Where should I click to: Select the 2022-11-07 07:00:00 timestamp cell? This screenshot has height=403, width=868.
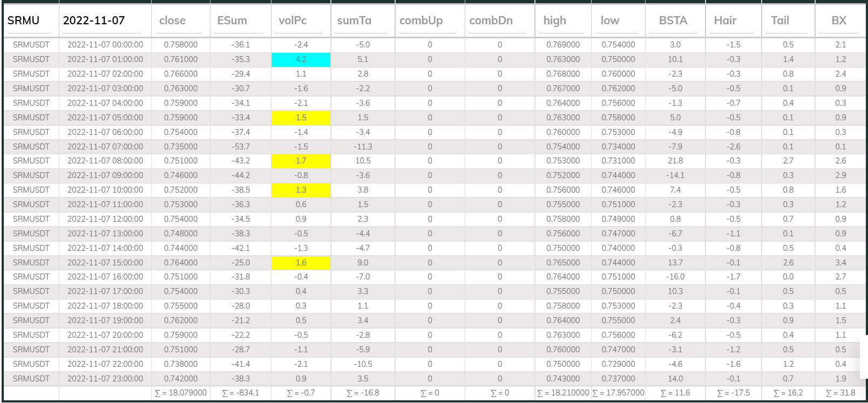[x=105, y=147]
